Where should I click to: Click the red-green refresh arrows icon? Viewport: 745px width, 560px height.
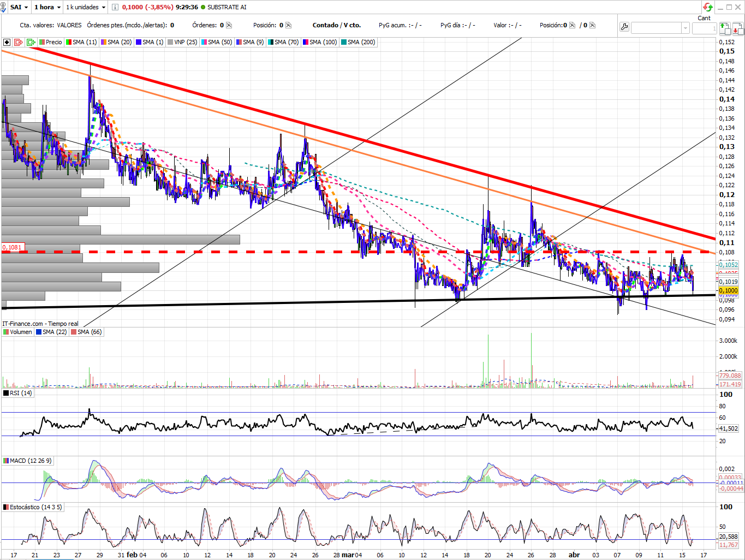pyautogui.click(x=708, y=7)
